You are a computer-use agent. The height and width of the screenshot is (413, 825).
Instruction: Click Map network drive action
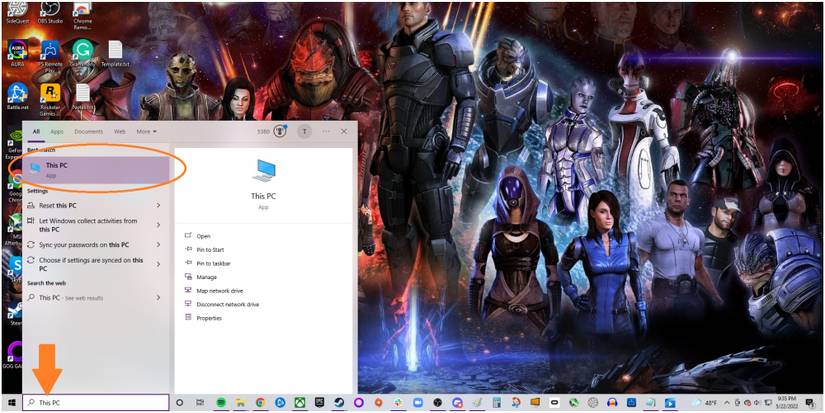pos(219,290)
